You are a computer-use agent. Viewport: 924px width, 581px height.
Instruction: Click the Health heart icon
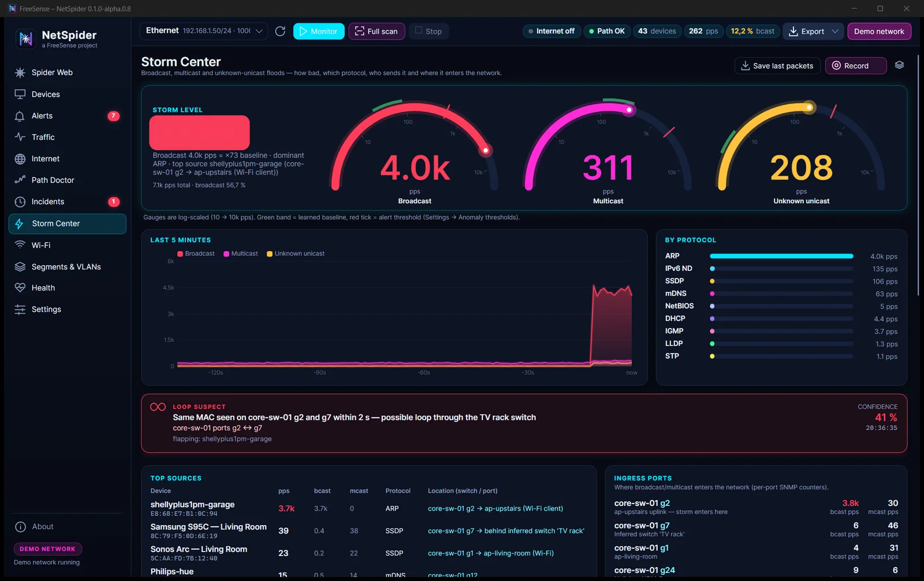(x=20, y=288)
